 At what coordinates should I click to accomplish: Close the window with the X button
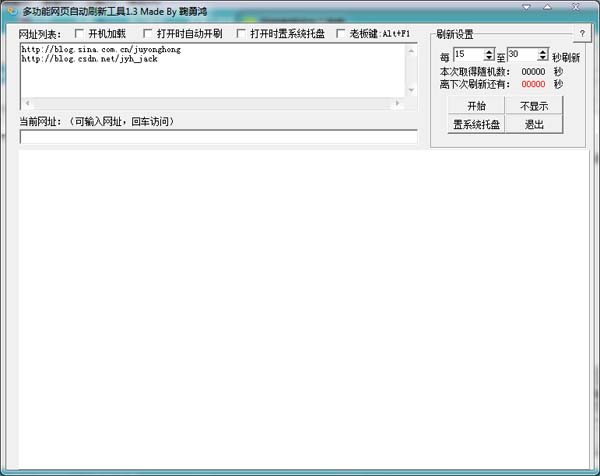click(576, 7)
